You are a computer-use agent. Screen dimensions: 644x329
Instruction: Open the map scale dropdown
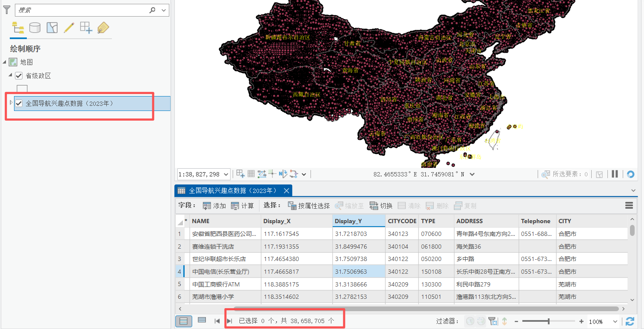pos(226,174)
